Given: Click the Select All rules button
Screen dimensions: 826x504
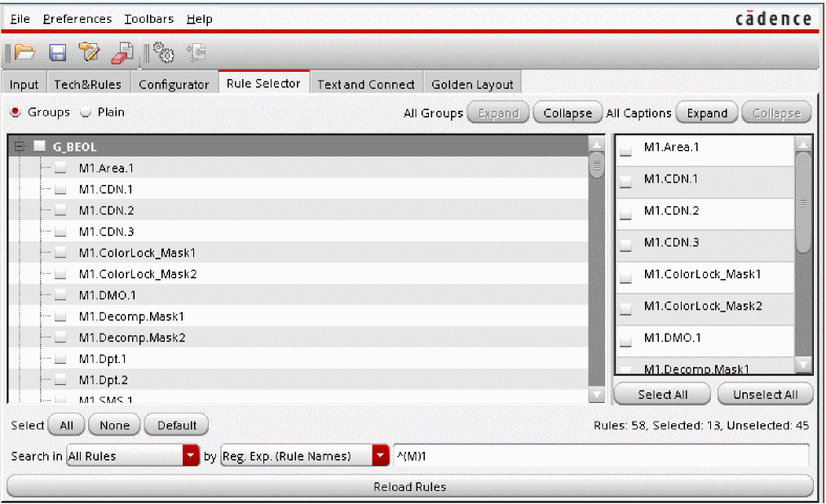Looking at the screenshot, I should 66,425.
